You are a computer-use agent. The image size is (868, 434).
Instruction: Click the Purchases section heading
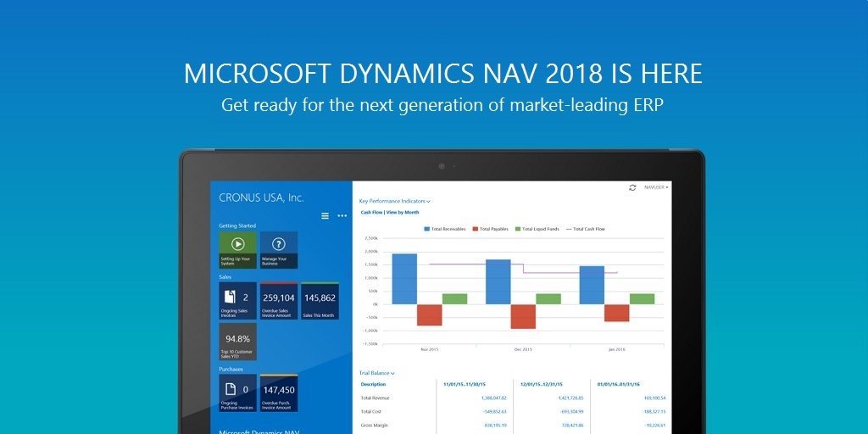coord(231,369)
